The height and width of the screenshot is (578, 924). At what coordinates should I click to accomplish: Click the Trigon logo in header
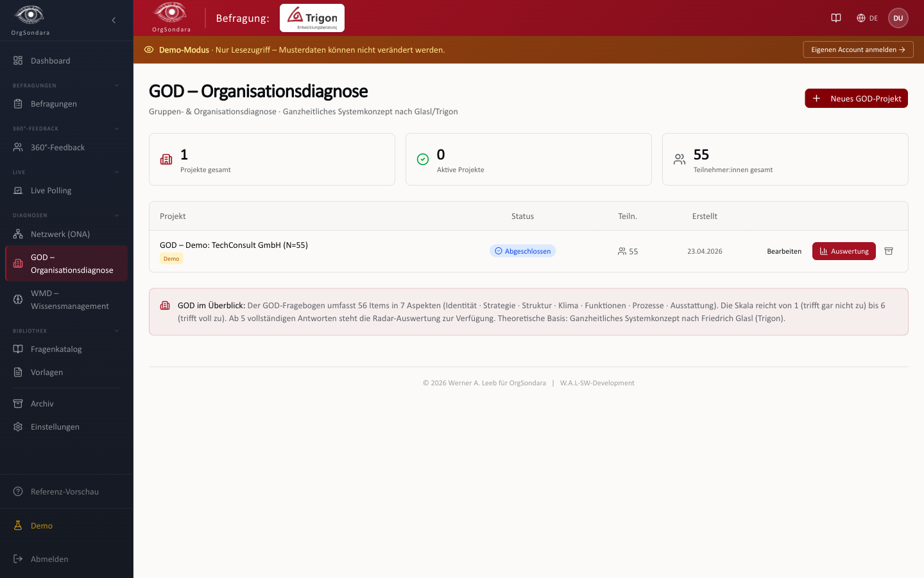pos(312,18)
